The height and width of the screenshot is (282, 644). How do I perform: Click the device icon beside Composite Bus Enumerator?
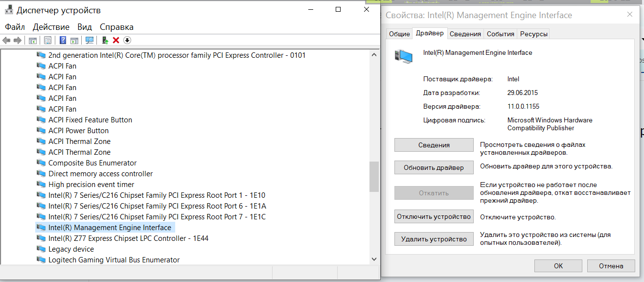point(41,163)
